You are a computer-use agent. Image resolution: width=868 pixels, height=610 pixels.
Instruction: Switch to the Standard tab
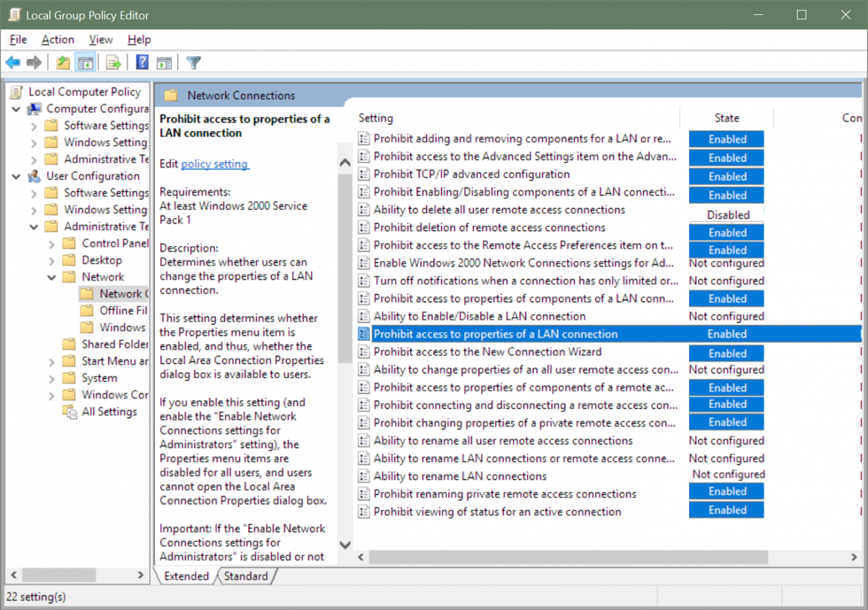point(245,576)
